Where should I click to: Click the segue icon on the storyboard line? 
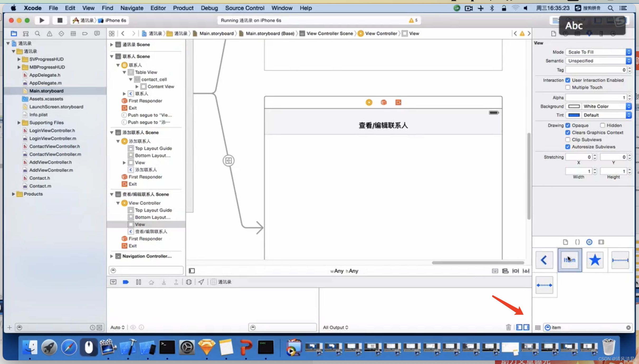pos(228,161)
